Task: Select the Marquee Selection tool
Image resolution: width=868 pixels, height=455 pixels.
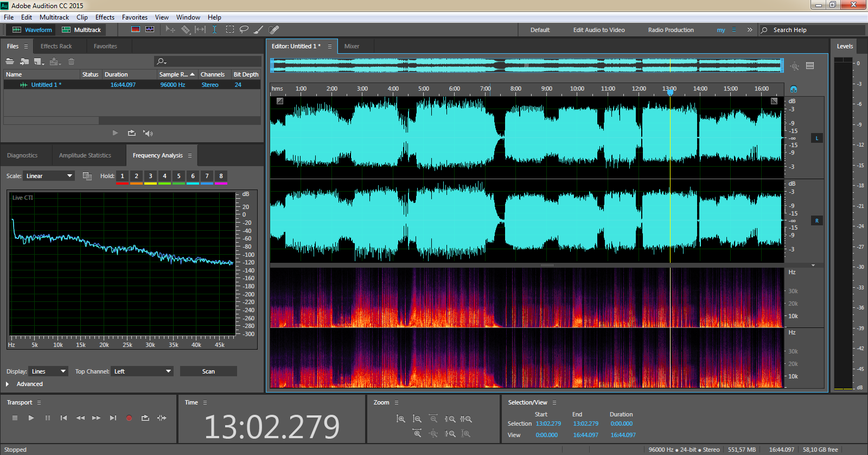Action: pos(230,29)
